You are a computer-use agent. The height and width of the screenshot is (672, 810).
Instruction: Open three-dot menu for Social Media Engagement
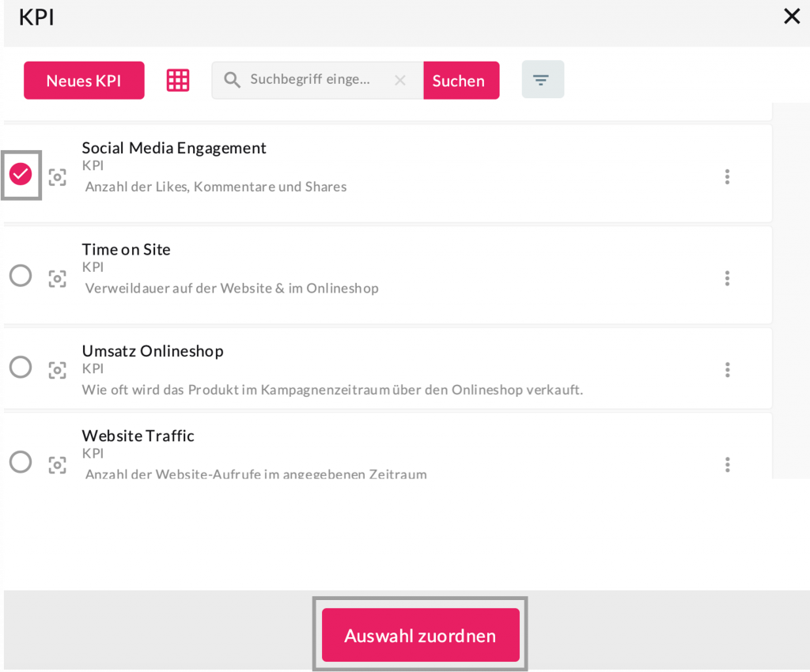pyautogui.click(x=727, y=177)
